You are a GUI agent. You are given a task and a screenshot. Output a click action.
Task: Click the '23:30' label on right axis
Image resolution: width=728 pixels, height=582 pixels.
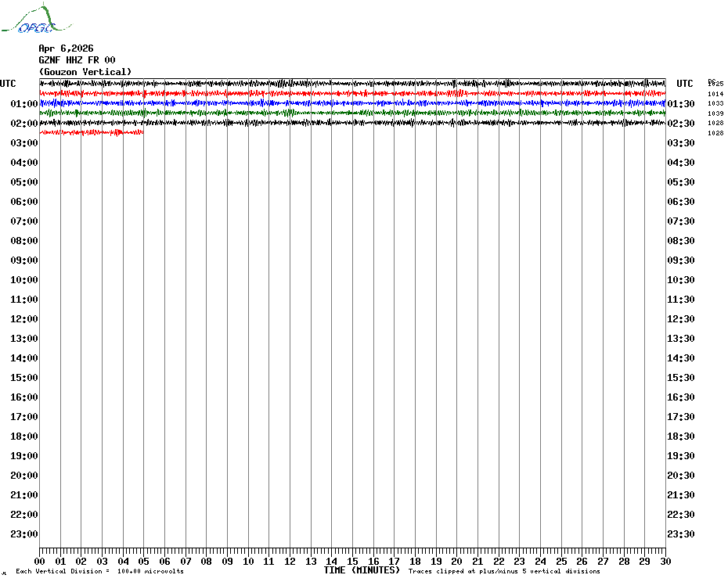point(681,533)
